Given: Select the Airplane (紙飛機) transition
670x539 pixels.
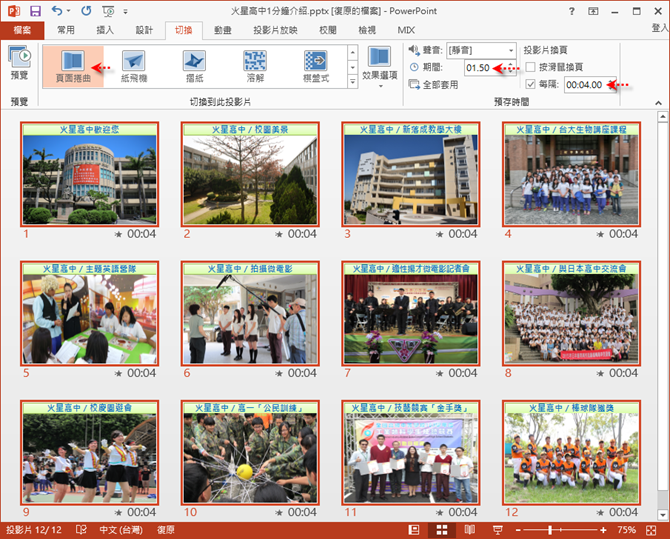Looking at the screenshot, I should (x=134, y=67).
